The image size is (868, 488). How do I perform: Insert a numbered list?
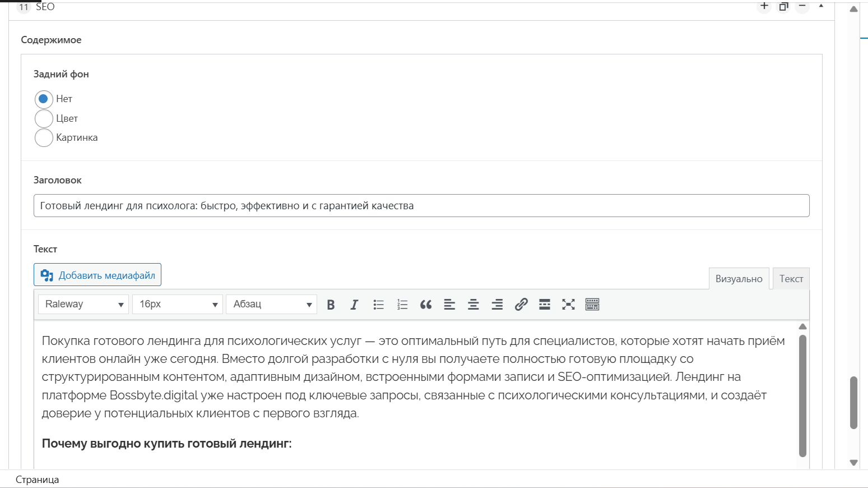point(402,305)
